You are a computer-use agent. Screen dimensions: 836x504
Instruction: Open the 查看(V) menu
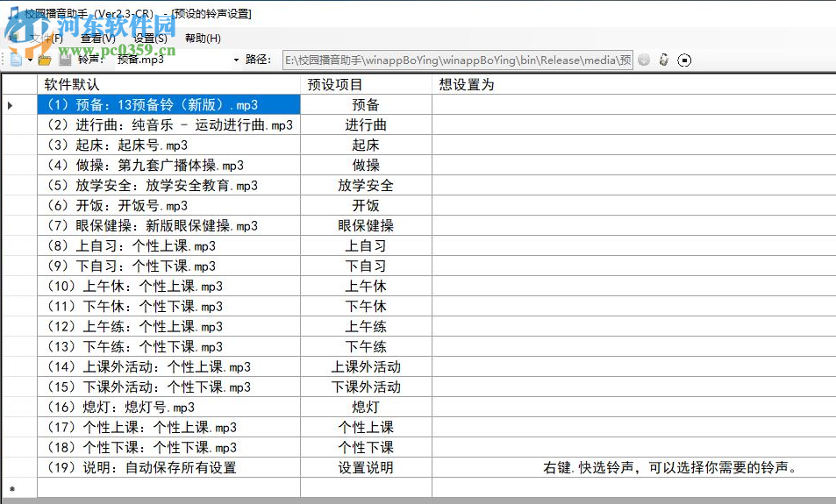point(97,39)
